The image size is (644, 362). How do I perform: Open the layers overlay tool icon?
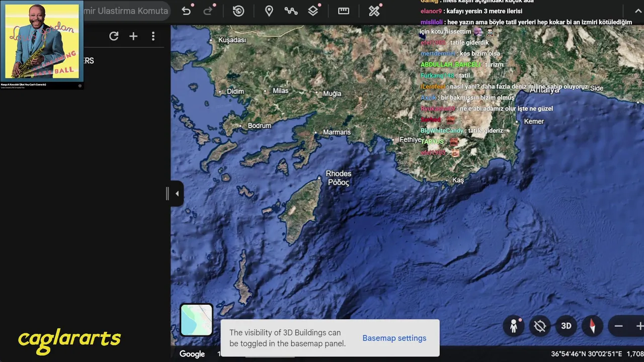tap(313, 11)
